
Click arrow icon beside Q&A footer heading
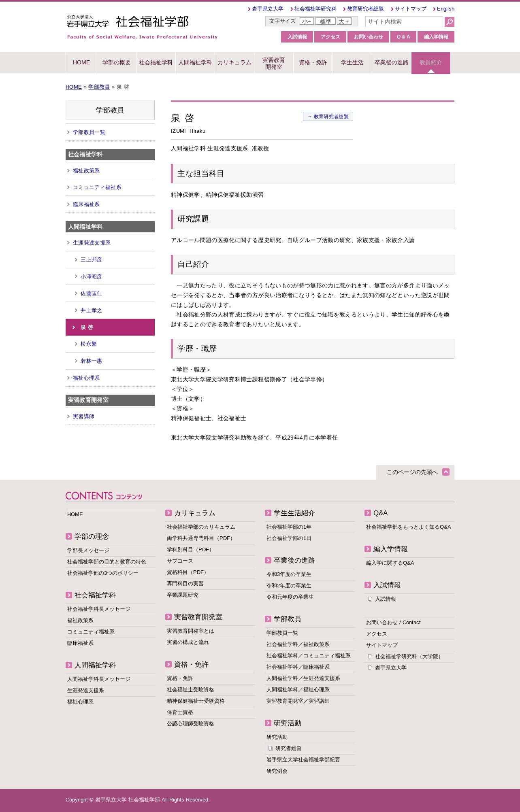click(x=368, y=513)
